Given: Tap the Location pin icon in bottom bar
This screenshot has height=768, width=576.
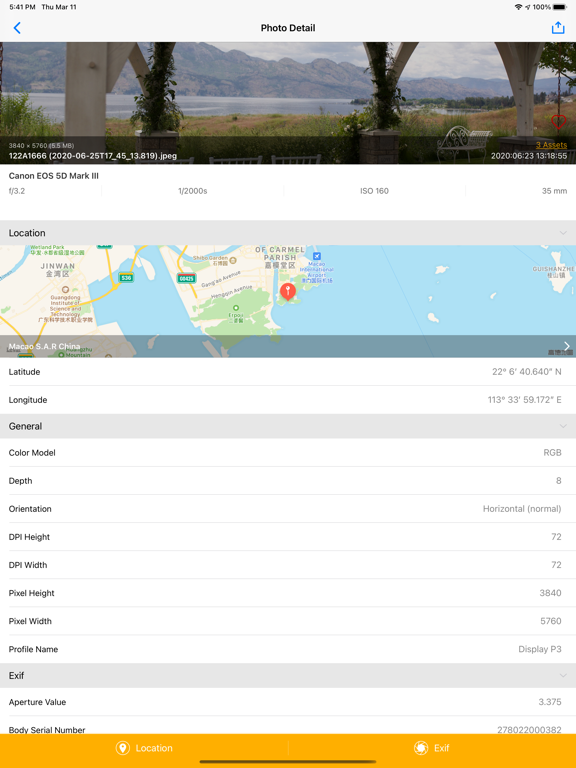Looking at the screenshot, I should coord(122,748).
